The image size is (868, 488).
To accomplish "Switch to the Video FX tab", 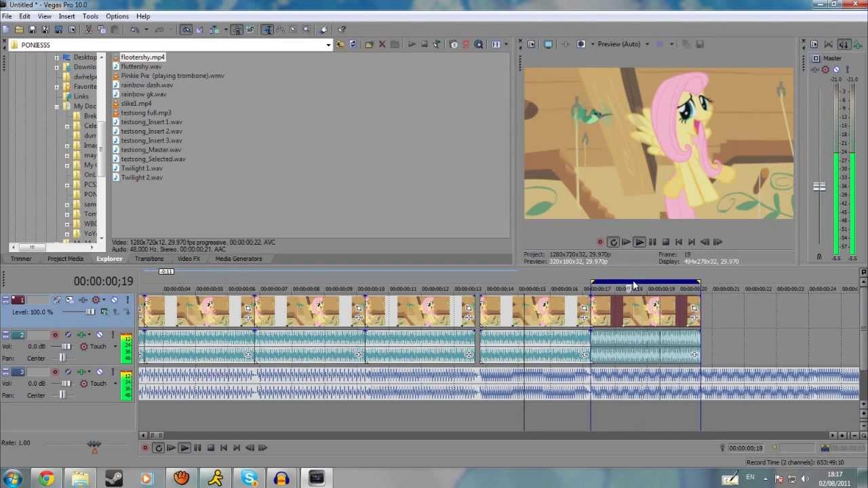I will click(x=189, y=259).
